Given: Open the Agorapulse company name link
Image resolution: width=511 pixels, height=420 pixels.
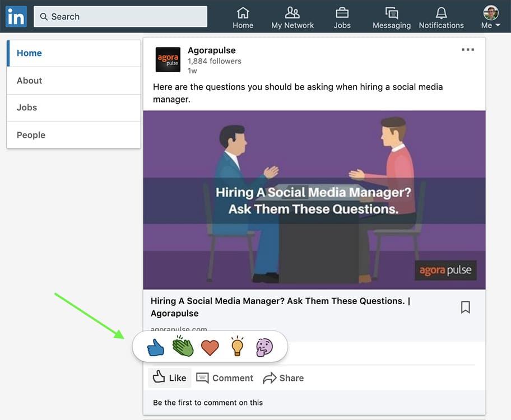Looking at the screenshot, I should tap(211, 50).
